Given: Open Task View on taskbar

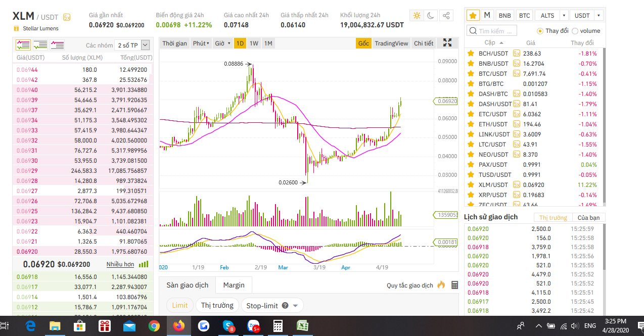Looking at the screenshot, I should coord(5,326).
